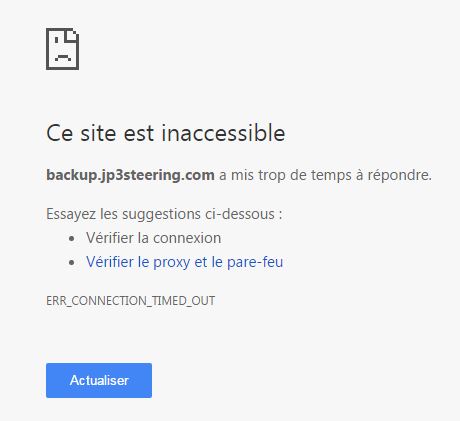
Task: Click the word Ce starting the heading
Action: click(x=60, y=133)
